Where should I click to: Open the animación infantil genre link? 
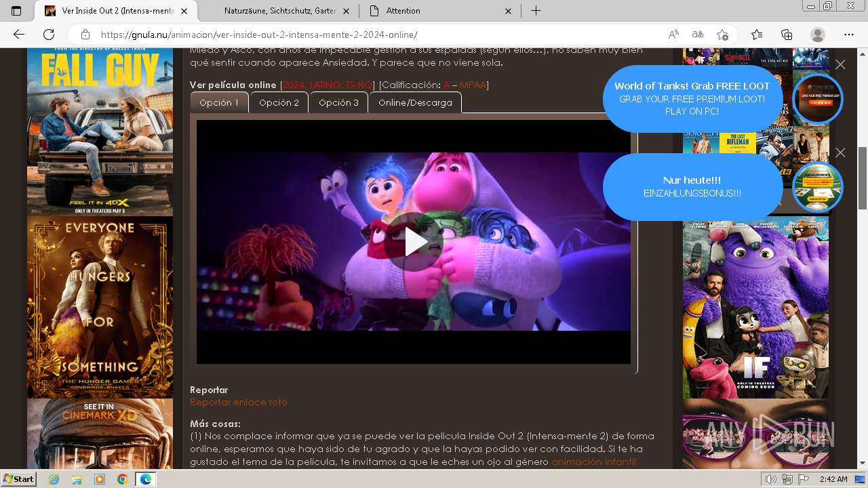[x=593, y=462]
